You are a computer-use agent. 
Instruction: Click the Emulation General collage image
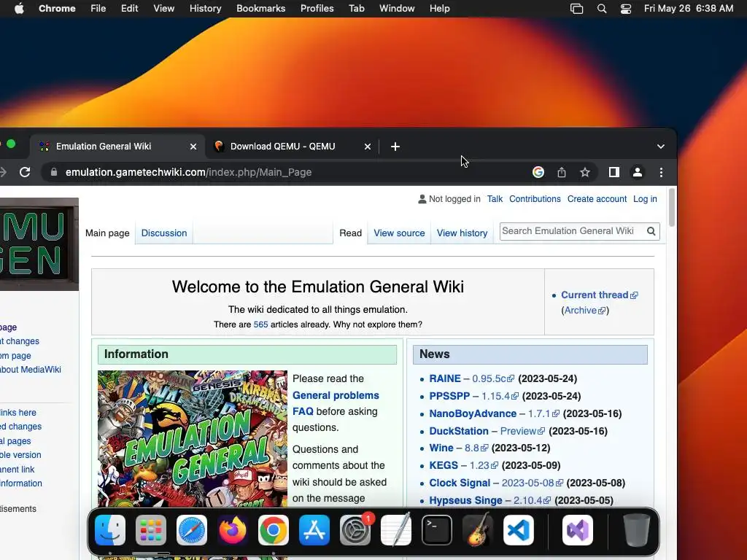coord(193,438)
